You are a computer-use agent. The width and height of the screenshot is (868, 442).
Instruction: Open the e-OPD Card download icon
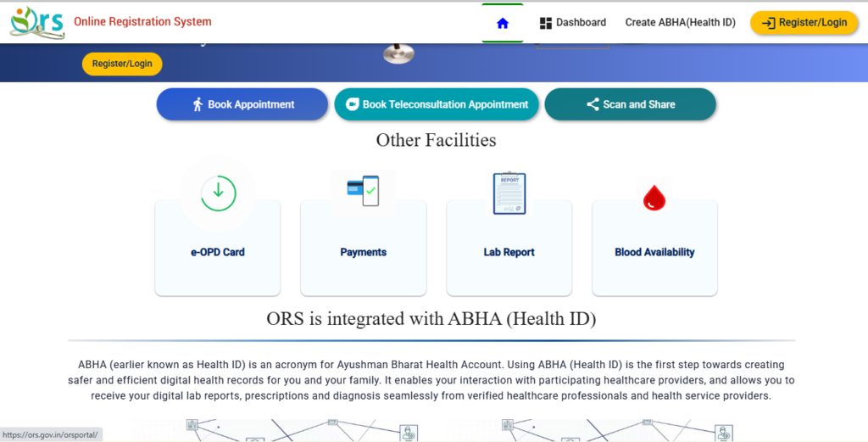tap(218, 193)
